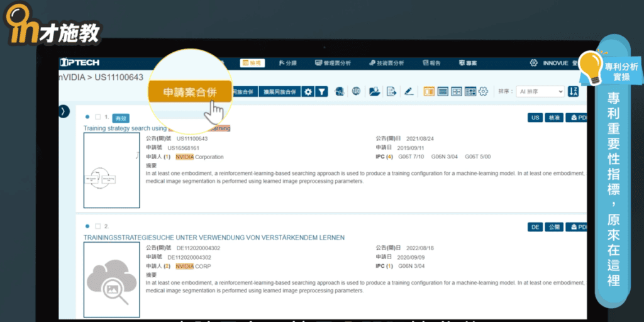This screenshot has width=644, height=322.
Task: Select the orange detailed list view toggle
Action: 430,91
